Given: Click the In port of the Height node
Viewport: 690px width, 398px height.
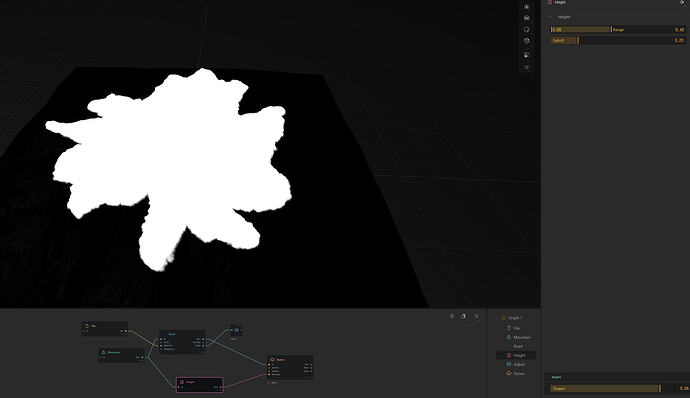Looking at the screenshot, I should click(179, 387).
